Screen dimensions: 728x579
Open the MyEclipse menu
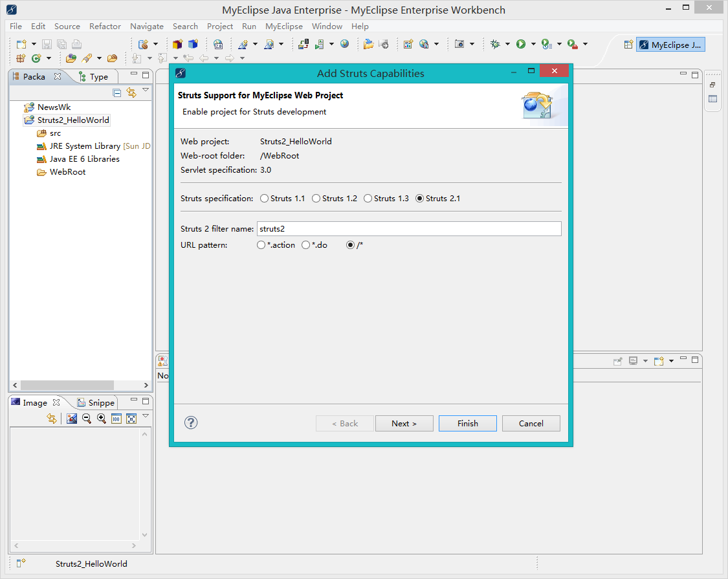tap(283, 27)
